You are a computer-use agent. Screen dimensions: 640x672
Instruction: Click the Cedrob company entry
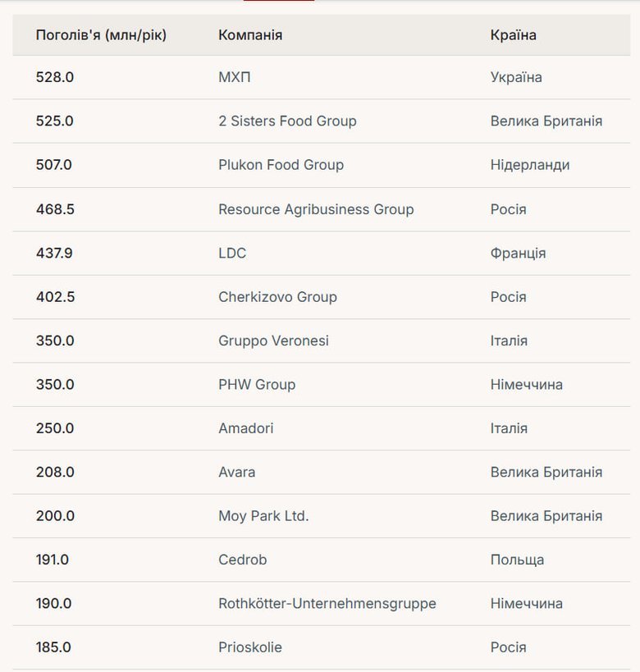pos(243,560)
